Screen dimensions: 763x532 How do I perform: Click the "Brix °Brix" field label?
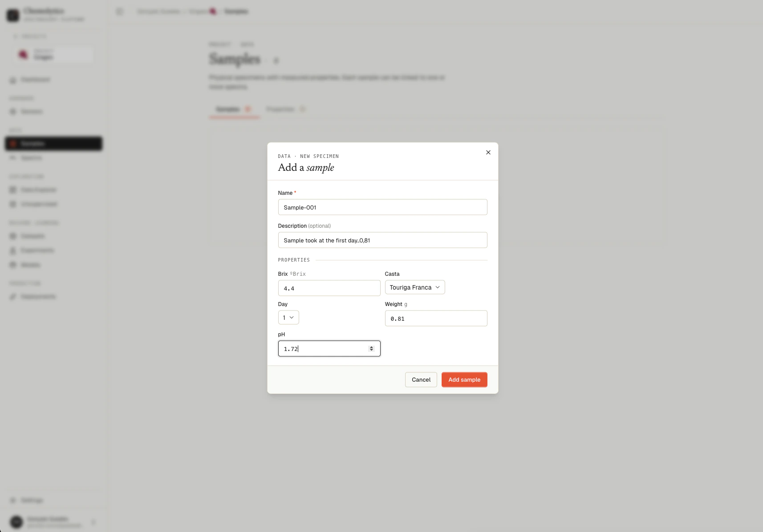point(292,274)
